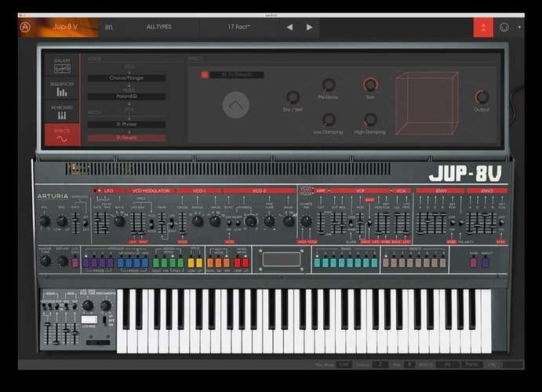Viewport: 542px width, 392px height.
Task: Switch to the Keyboard tab
Action: coord(62,112)
